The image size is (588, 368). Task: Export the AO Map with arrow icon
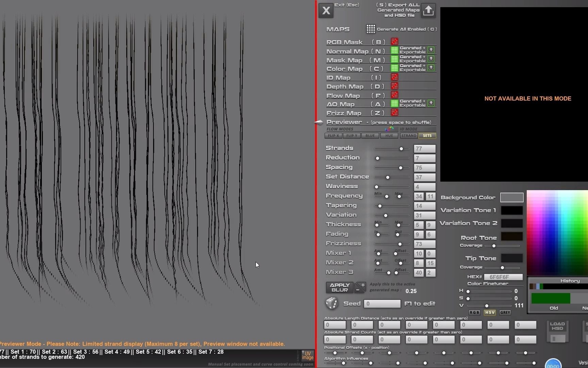point(431,103)
